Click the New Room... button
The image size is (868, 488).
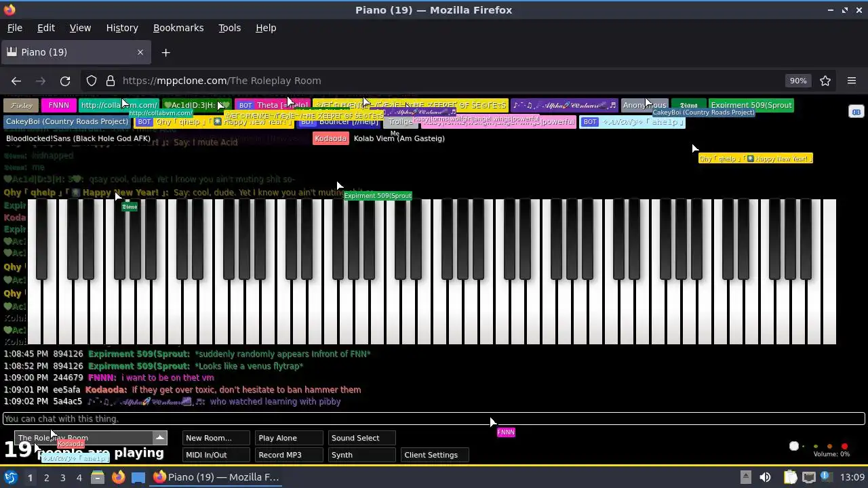[216, 438]
